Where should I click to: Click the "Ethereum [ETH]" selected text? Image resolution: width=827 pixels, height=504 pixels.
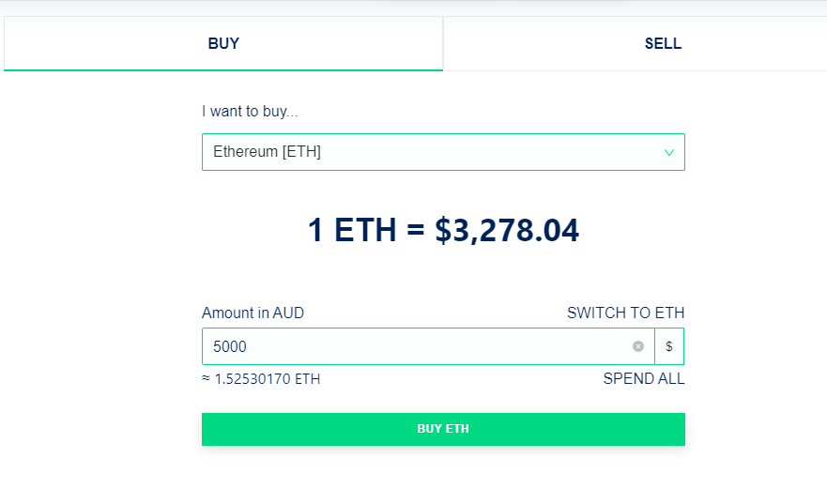click(x=267, y=152)
